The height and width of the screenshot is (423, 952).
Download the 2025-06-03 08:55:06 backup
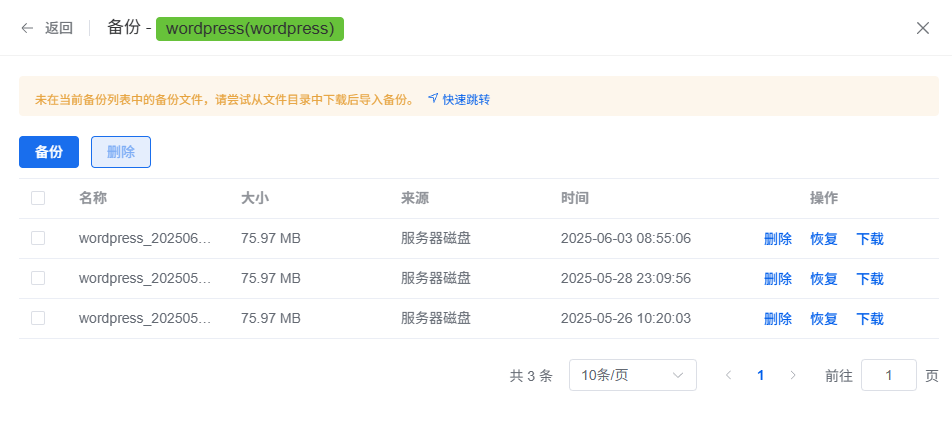tap(870, 239)
